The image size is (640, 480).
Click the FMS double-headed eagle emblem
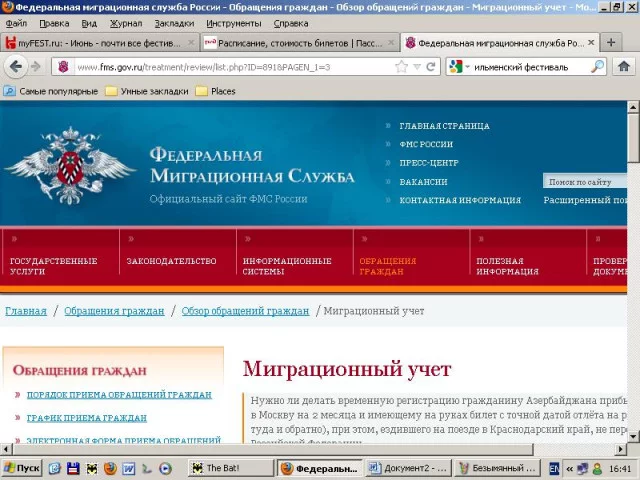pyautogui.click(x=70, y=166)
